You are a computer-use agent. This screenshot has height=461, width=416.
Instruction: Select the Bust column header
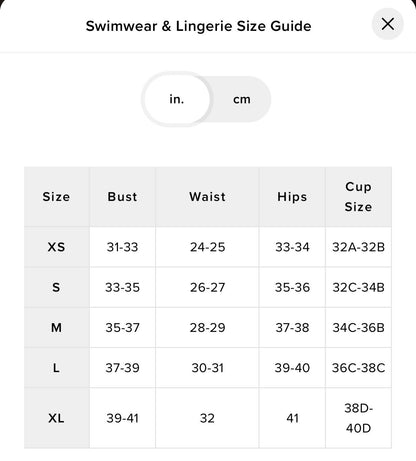pyautogui.click(x=122, y=197)
